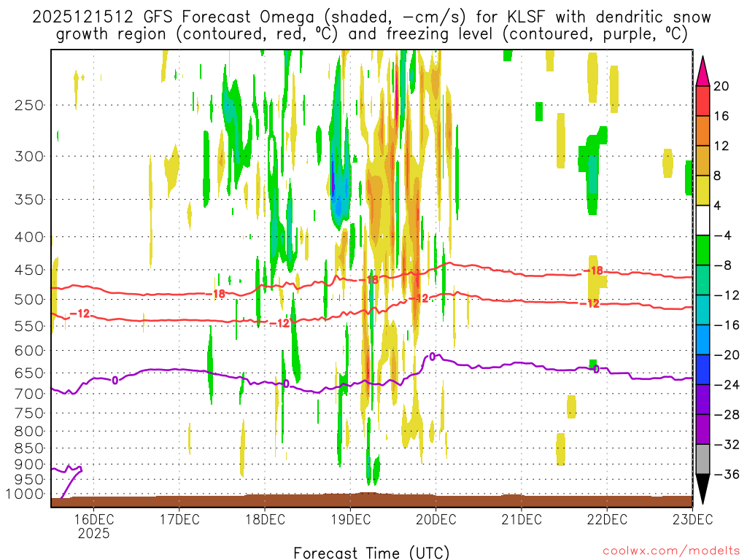Image resolution: width=747 pixels, height=560 pixels.
Task: Click the 650 pressure level label
Action: (29, 373)
